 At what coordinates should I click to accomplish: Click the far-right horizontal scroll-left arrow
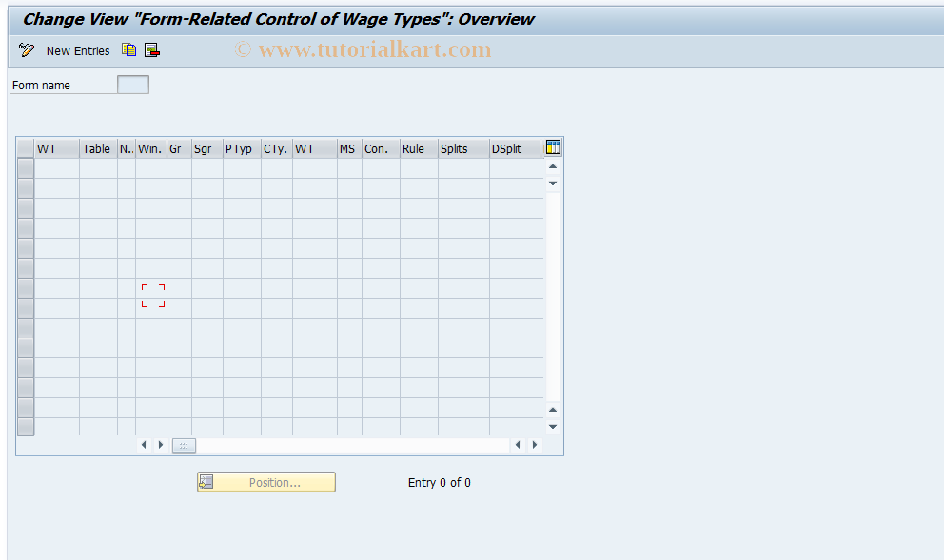click(518, 445)
